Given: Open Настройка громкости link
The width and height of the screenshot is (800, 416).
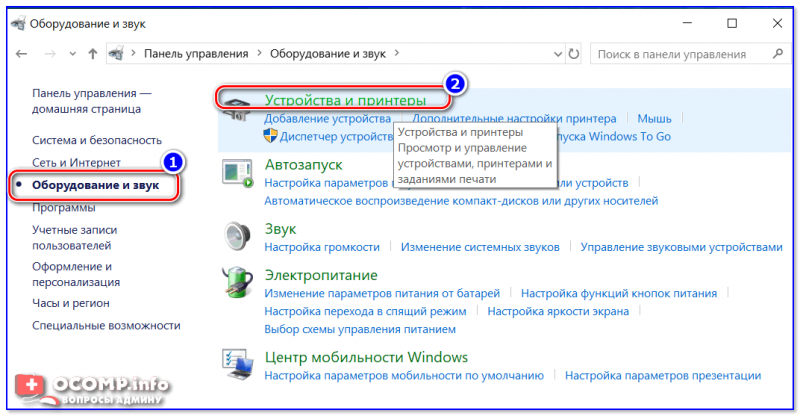Looking at the screenshot, I should tap(322, 247).
